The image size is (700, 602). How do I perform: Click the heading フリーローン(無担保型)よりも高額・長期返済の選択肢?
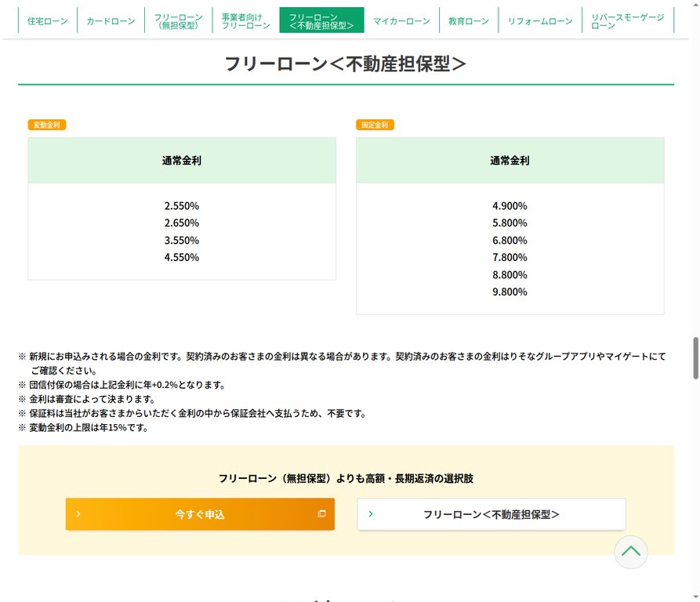pyautogui.click(x=346, y=478)
